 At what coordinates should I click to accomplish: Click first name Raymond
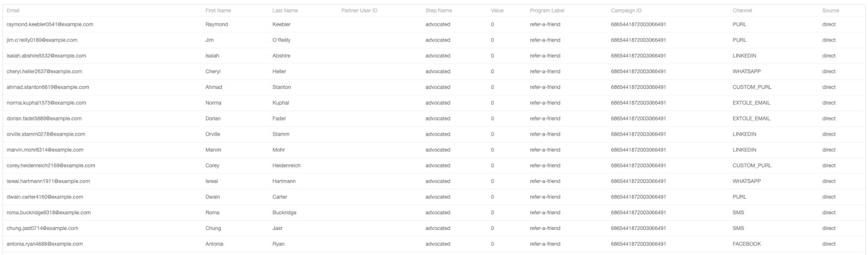point(216,24)
